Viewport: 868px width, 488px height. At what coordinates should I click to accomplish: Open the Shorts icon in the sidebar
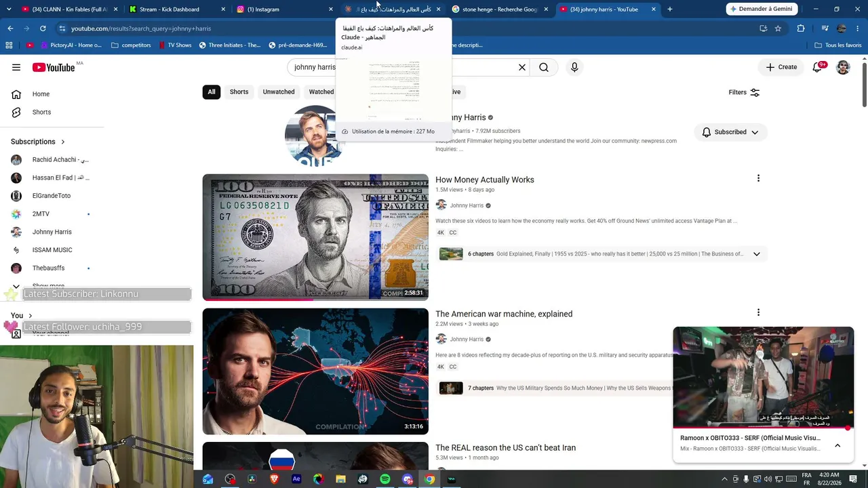click(16, 112)
